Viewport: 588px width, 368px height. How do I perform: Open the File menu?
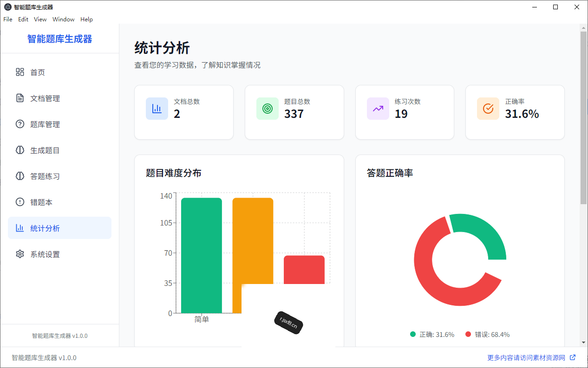[x=8, y=19]
